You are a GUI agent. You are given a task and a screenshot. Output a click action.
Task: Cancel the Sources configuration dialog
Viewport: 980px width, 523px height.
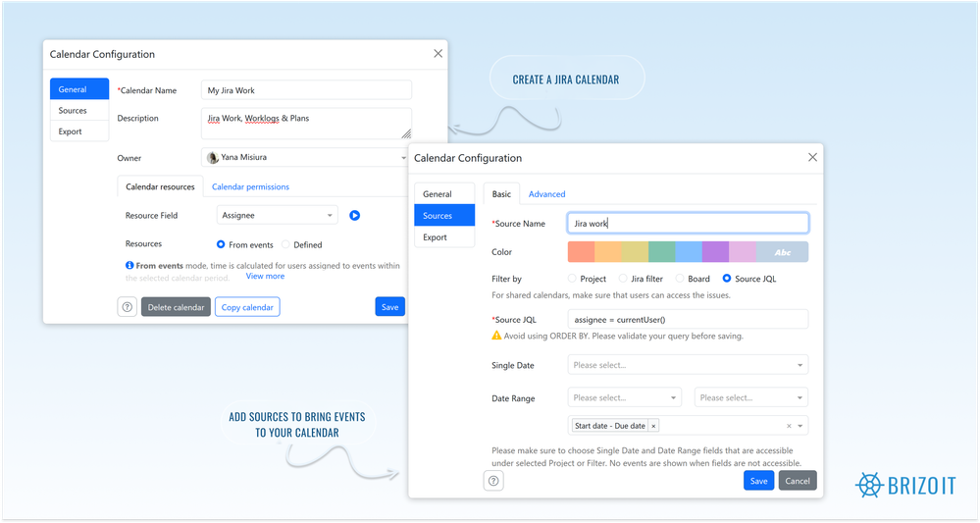click(798, 481)
